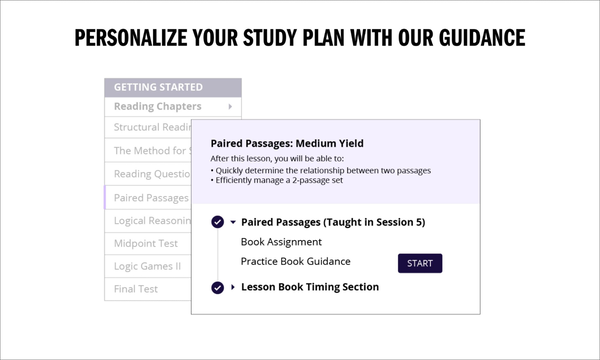The height and width of the screenshot is (360, 600).
Task: Open the Reading Questions sidebar item
Action: pos(148,174)
